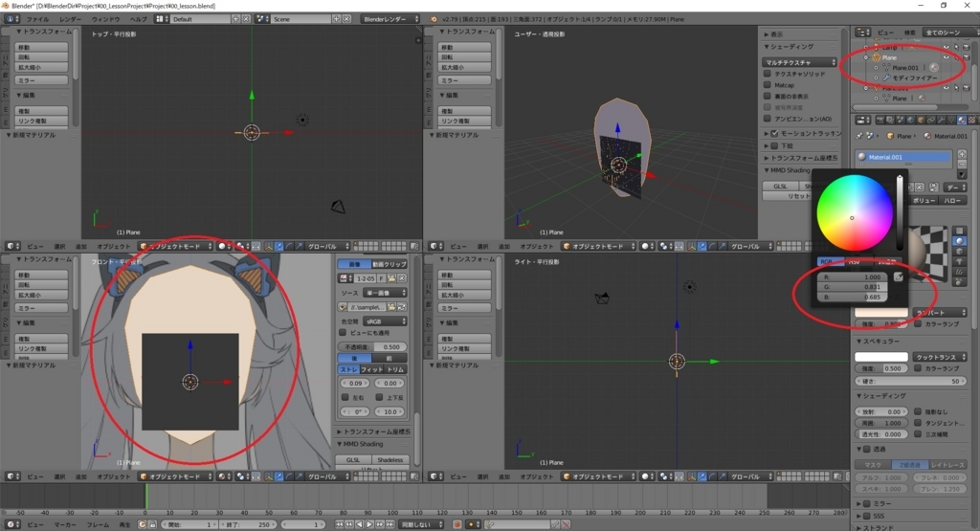Play the timeline animation forward
980x531 pixels.
369,524
